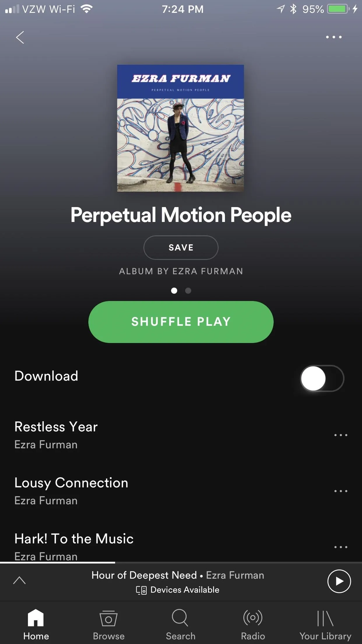The width and height of the screenshot is (362, 644).
Task: Open album options with the three-dot menu at top
Action: (334, 37)
